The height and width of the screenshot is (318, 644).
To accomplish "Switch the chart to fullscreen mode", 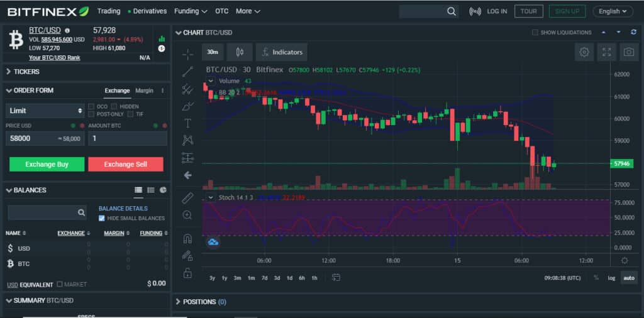I will [x=607, y=52].
